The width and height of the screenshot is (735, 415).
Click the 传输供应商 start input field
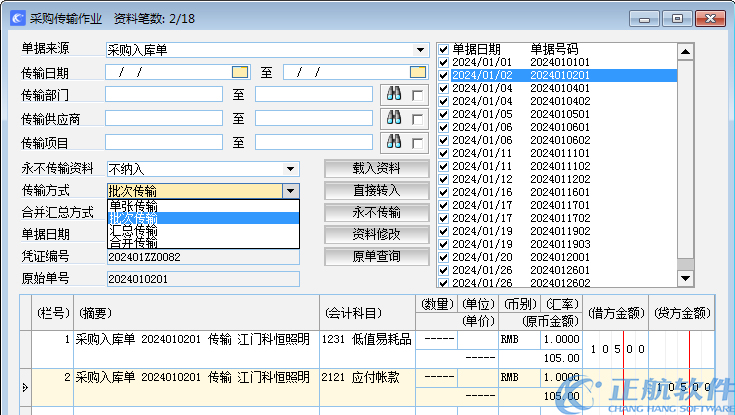click(165, 118)
